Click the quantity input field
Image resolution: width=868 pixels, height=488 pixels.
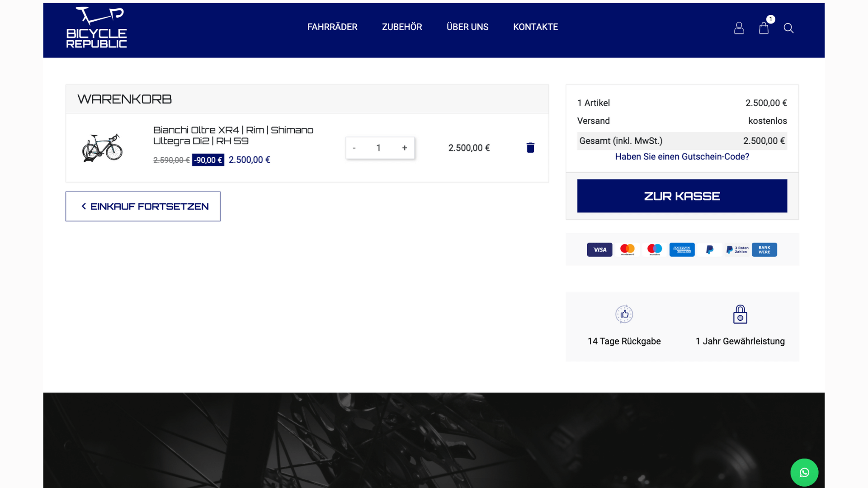tap(379, 148)
